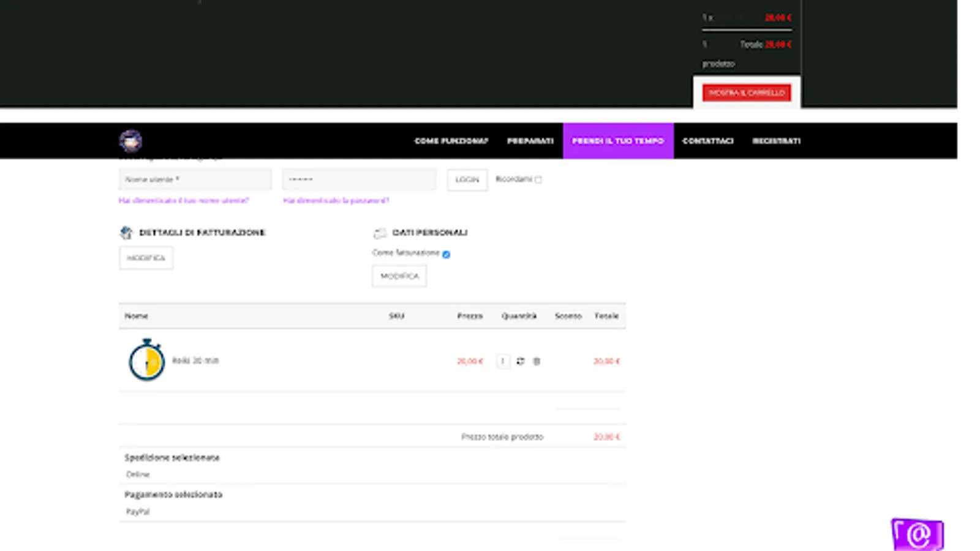The width and height of the screenshot is (980, 551).
Task: Select the Prendi il tuo tempo menu item
Action: click(x=618, y=141)
